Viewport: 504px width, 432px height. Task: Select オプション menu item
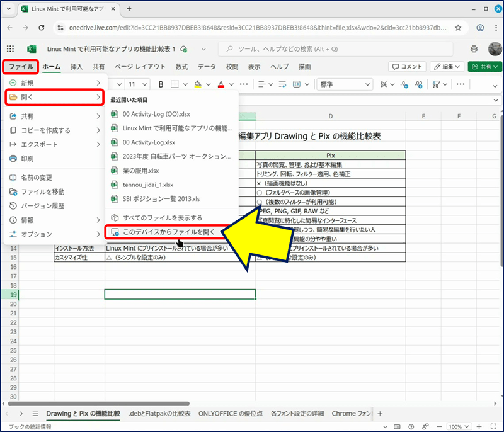pos(55,234)
